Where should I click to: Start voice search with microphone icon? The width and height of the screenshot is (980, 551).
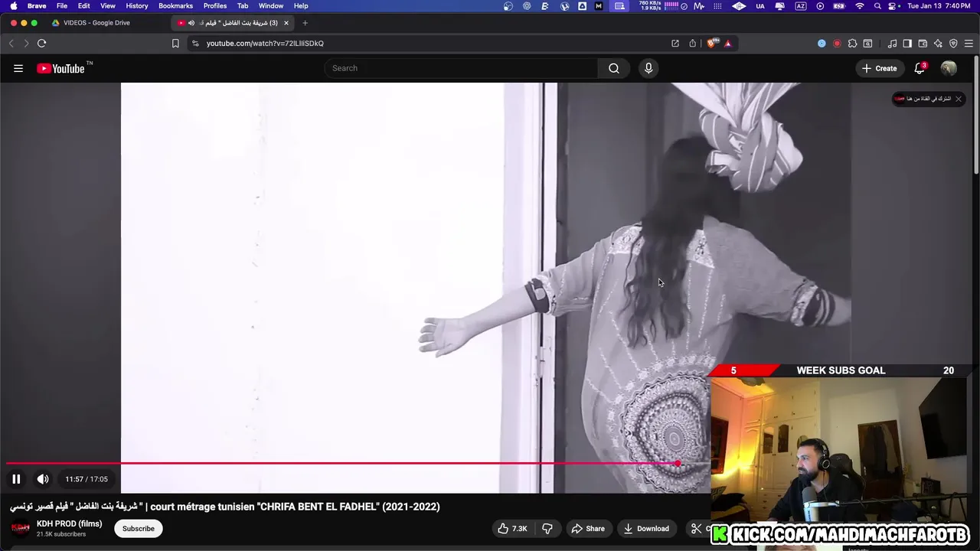(648, 68)
